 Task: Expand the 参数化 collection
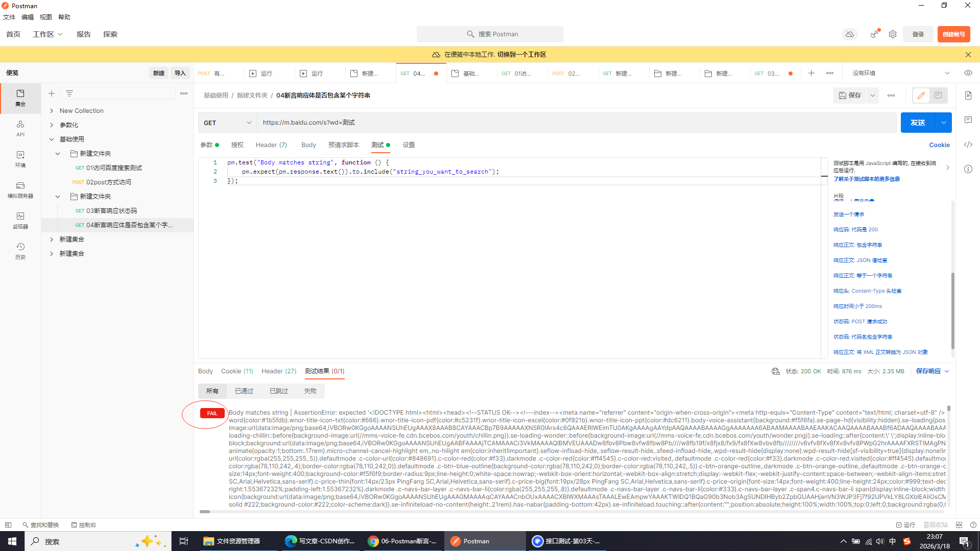point(52,125)
